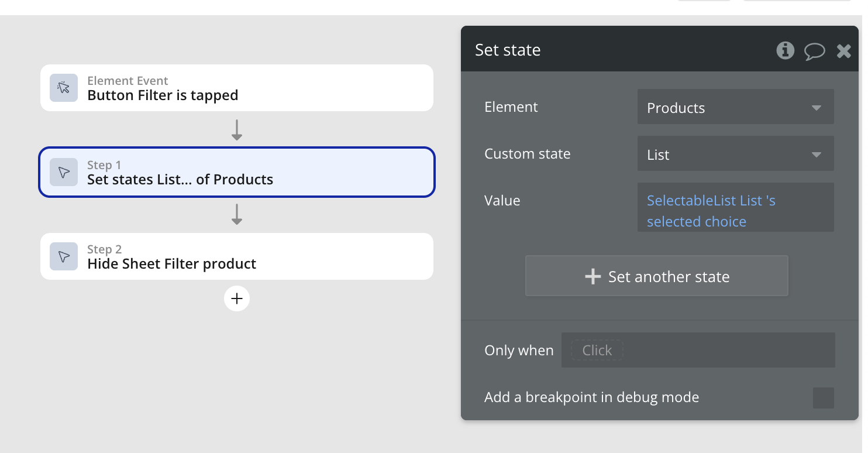Close the Set state panel
868x453 pixels.
[843, 51]
